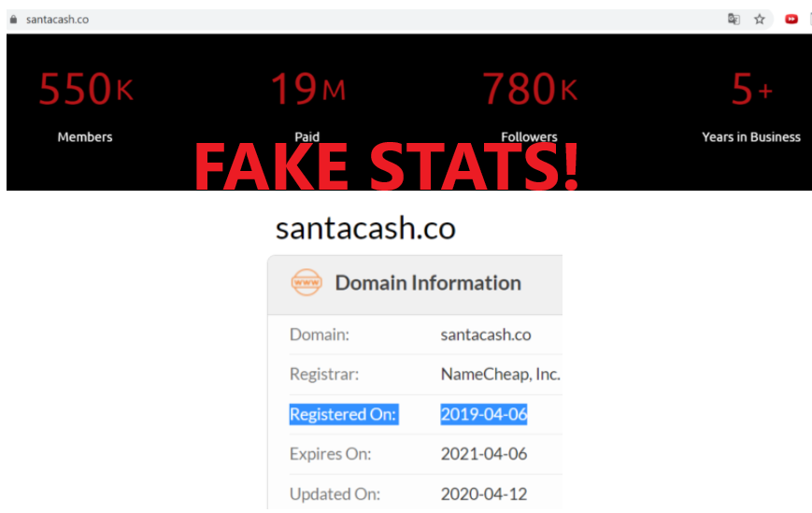Open the translate page icon
This screenshot has height=513, width=812.
pos(734,20)
